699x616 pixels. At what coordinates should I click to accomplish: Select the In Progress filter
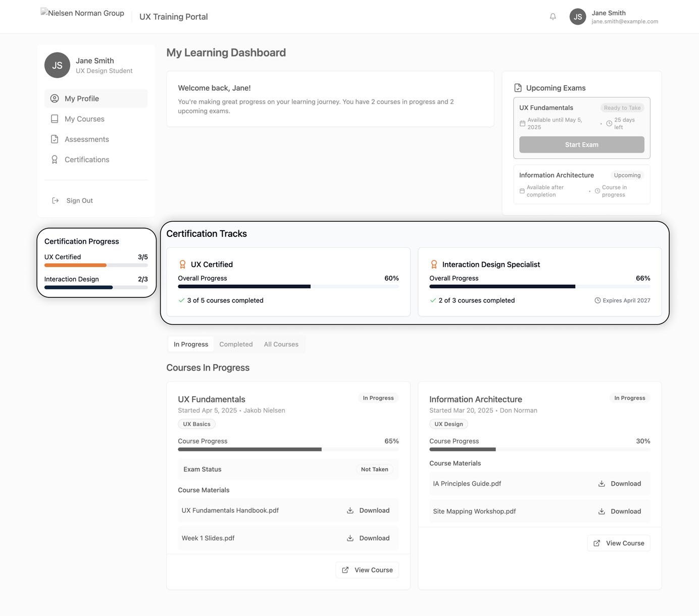click(190, 344)
